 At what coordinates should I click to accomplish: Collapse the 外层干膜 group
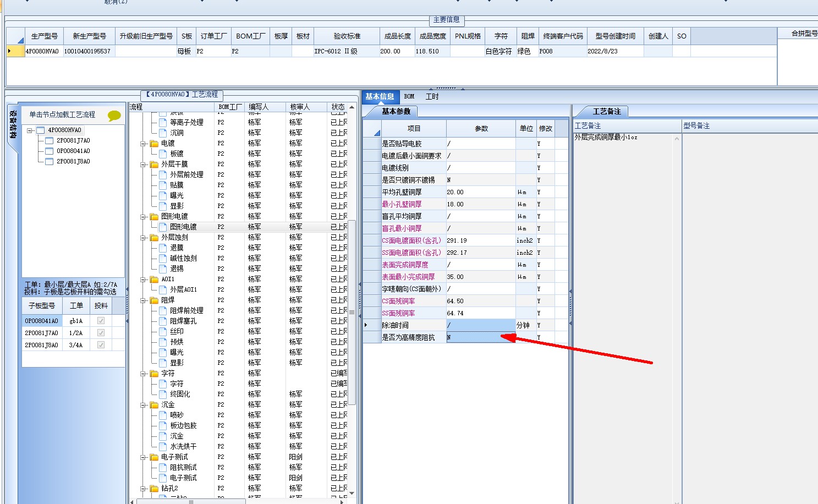pos(143,165)
